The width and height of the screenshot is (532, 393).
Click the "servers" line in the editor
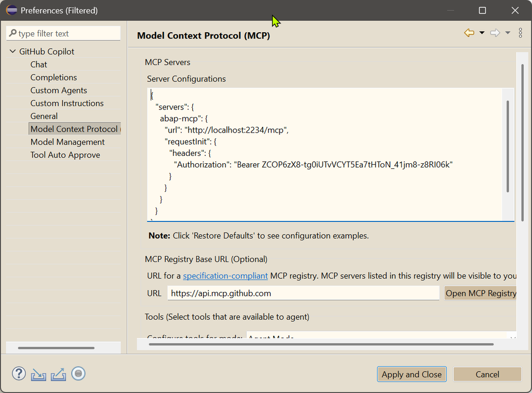tap(175, 107)
